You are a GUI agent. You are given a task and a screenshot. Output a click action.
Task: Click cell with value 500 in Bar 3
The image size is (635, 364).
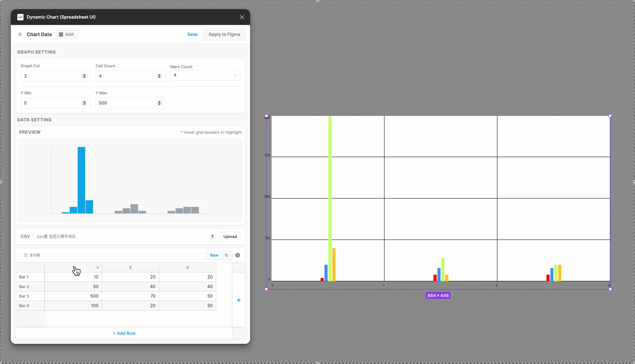click(x=73, y=296)
